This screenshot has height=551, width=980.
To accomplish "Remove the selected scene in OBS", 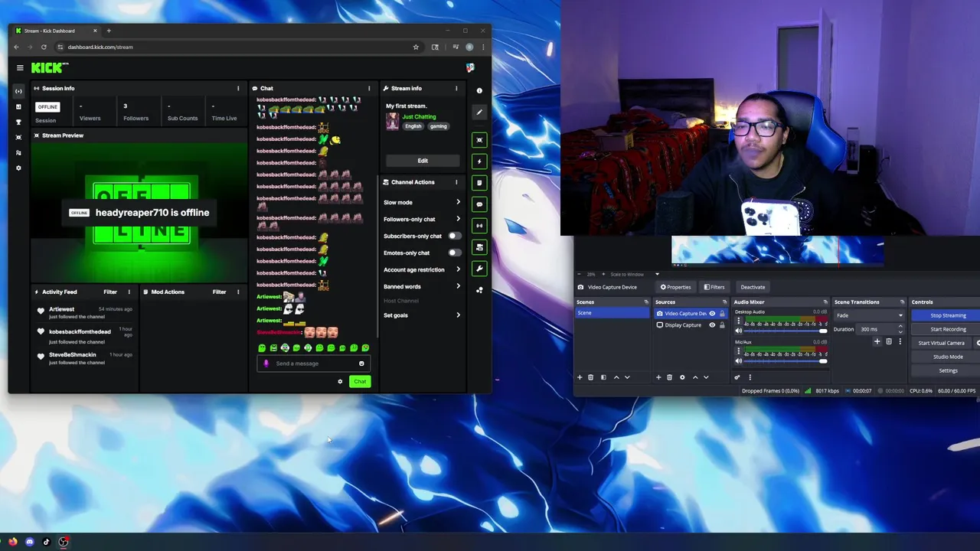I will (x=590, y=377).
